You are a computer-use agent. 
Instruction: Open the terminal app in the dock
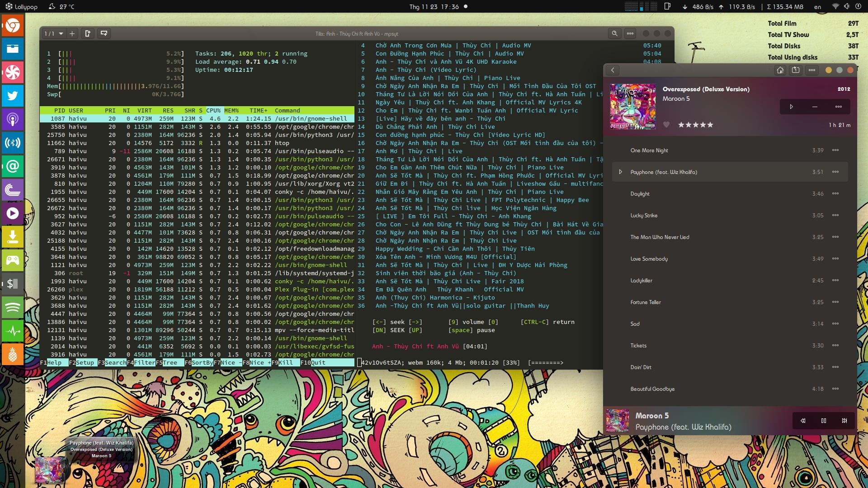click(x=13, y=284)
